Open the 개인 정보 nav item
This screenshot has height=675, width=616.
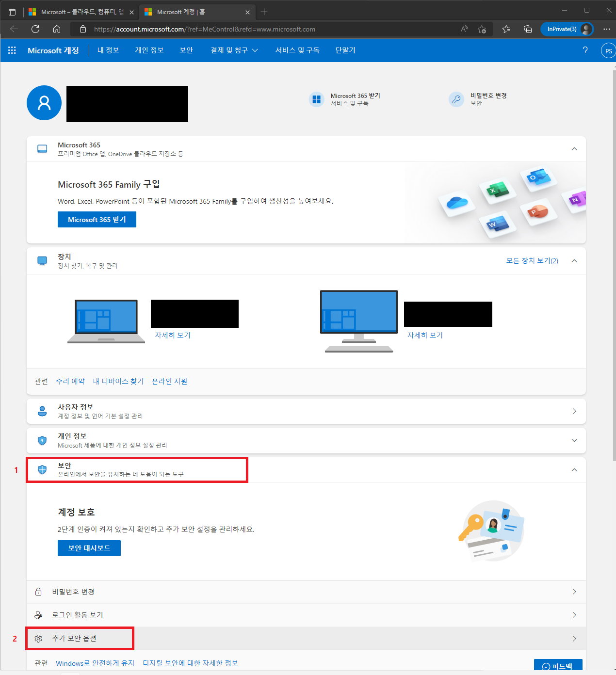(149, 50)
